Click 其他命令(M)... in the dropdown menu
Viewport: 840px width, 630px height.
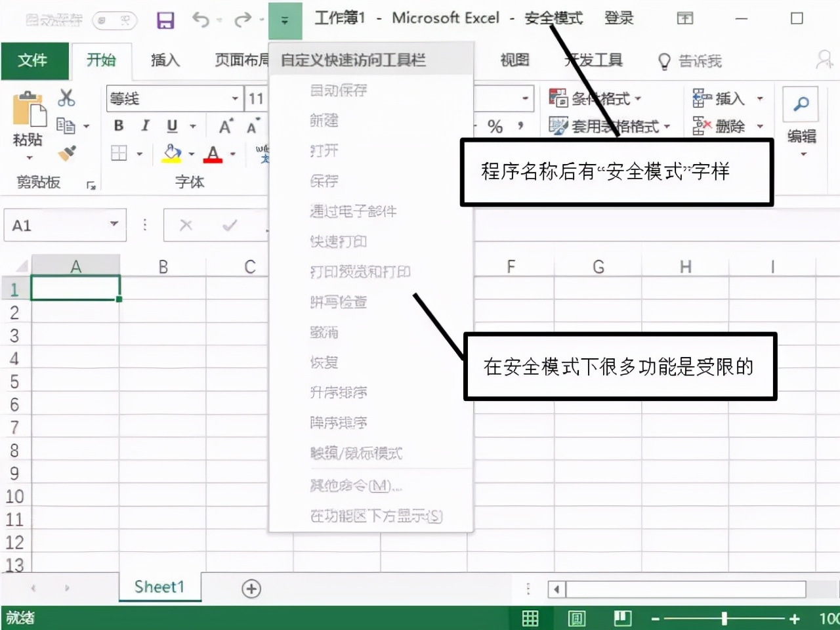357,486
